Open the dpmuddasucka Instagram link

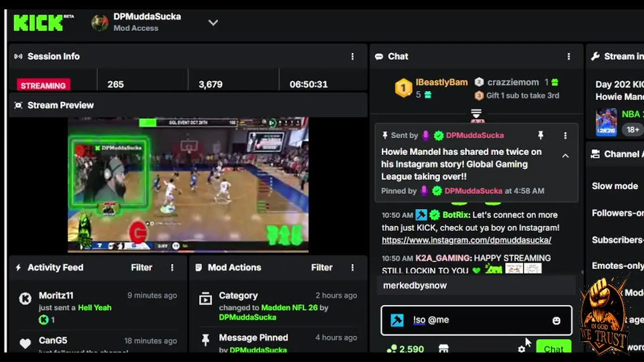466,240
